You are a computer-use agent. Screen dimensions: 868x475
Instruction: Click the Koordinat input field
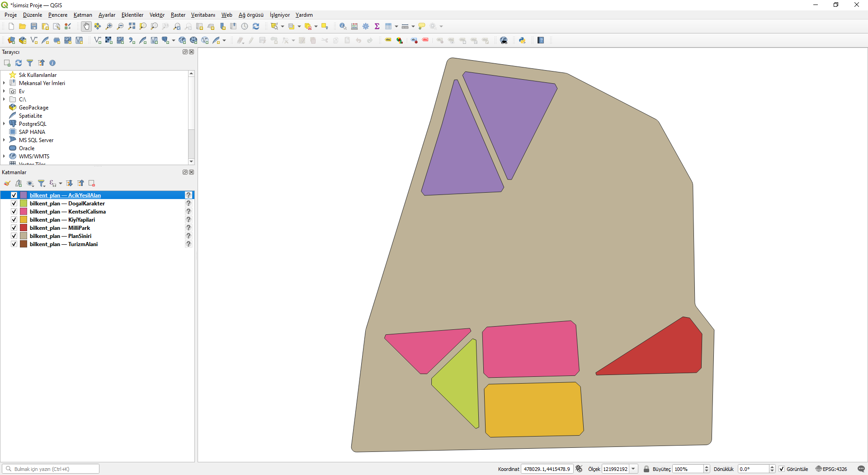547,469
